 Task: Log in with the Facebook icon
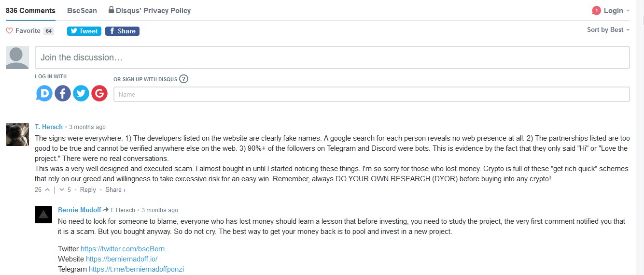tap(62, 93)
